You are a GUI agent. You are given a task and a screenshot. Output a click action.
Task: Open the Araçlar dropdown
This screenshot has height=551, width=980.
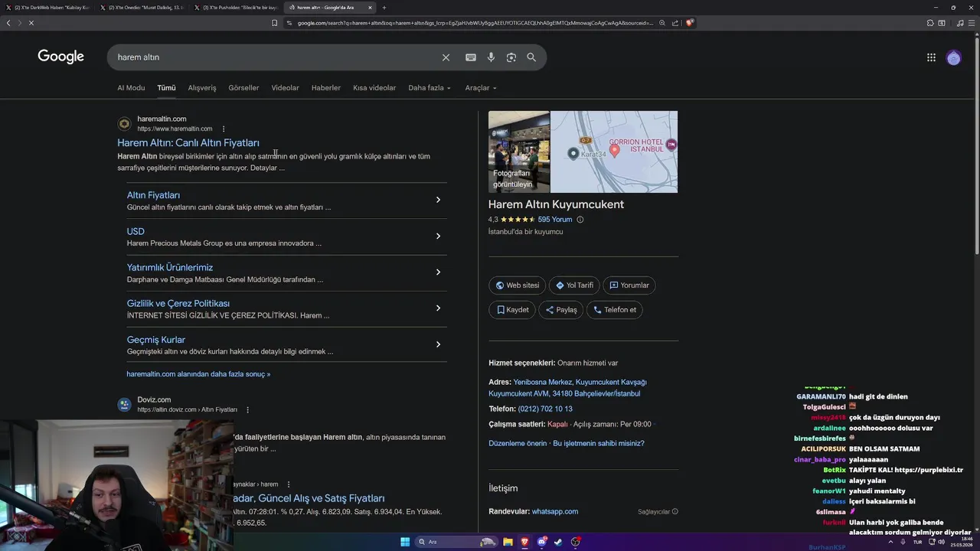pos(481,88)
